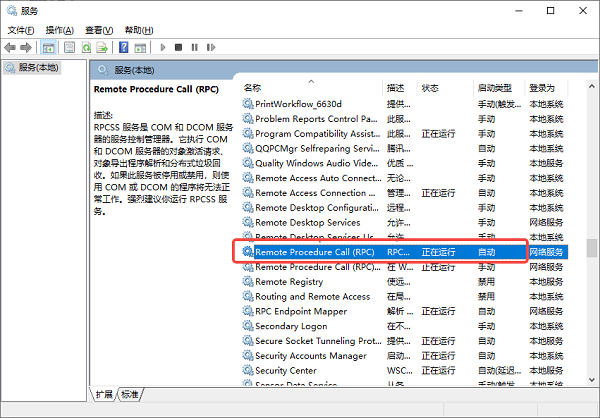Select Routing and Remote Access service
This screenshot has height=418, width=600.
(404, 296)
